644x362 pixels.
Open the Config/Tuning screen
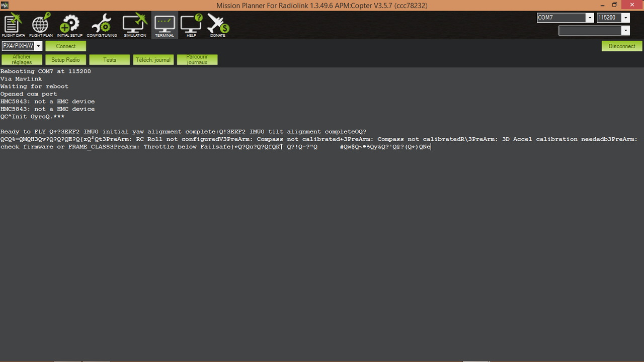pyautogui.click(x=102, y=26)
